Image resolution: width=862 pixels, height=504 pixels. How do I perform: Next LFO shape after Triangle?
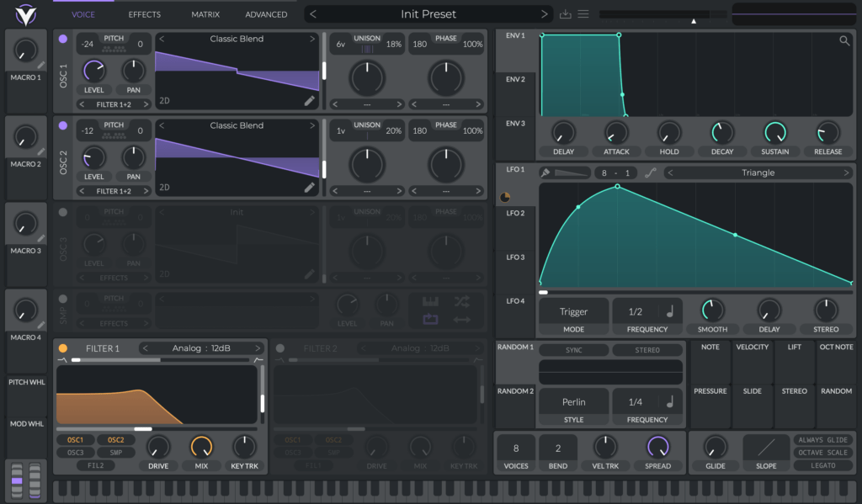click(x=846, y=172)
